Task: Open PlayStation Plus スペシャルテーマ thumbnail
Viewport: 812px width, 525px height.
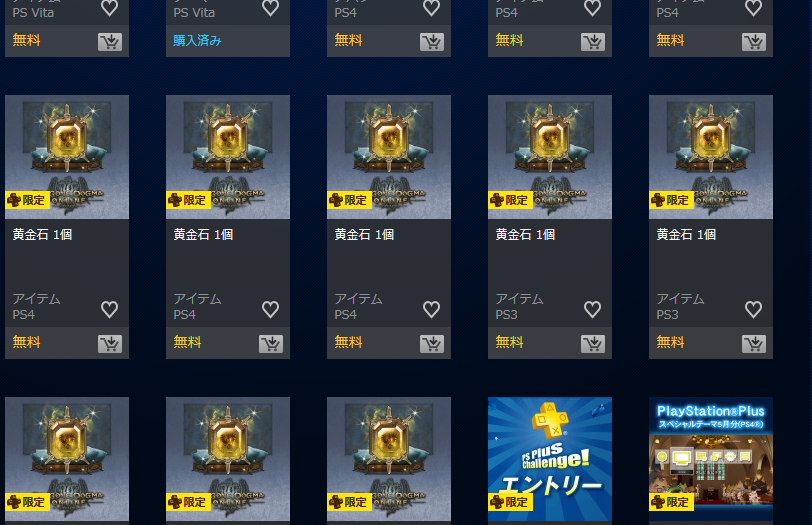Action: click(711, 459)
